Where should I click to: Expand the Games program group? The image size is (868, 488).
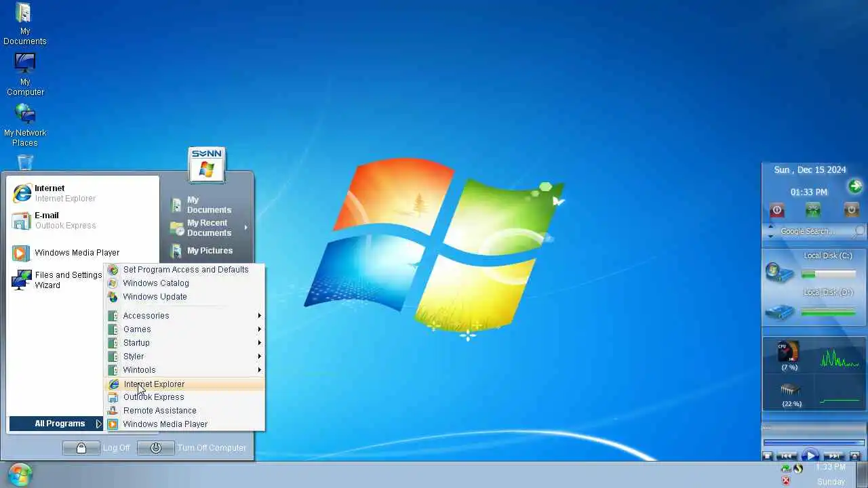184,329
